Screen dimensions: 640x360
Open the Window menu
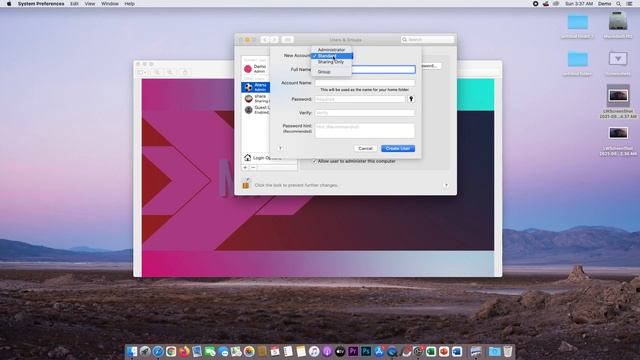click(110, 4)
